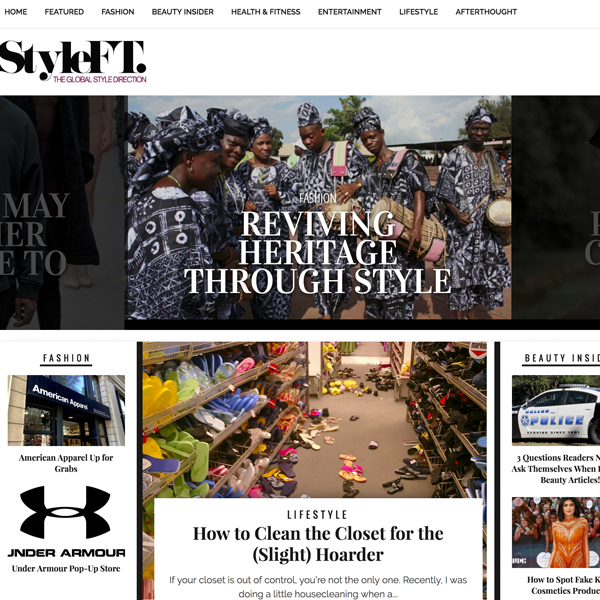Click the StyleFT site logo
Screen dimensions: 600x600
[x=73, y=61]
